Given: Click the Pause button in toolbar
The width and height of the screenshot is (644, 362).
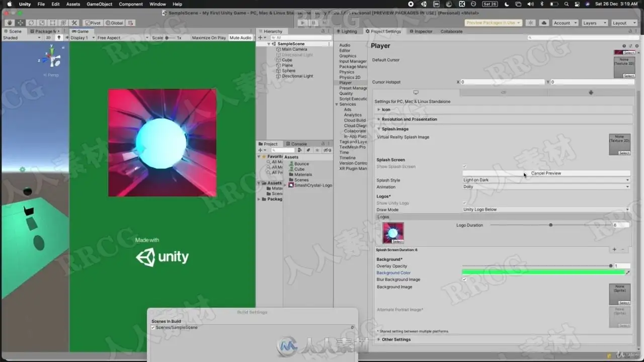Looking at the screenshot, I should pyautogui.click(x=313, y=23).
